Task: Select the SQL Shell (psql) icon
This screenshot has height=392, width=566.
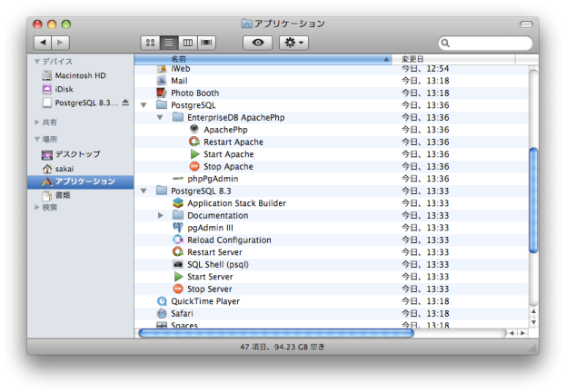Action: click(x=178, y=264)
